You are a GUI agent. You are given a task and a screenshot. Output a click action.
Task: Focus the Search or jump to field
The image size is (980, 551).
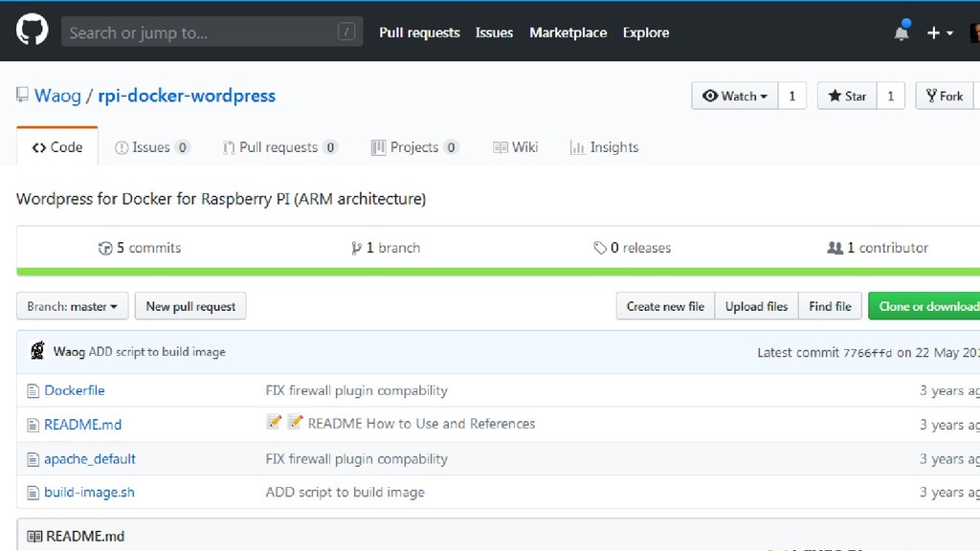click(212, 32)
